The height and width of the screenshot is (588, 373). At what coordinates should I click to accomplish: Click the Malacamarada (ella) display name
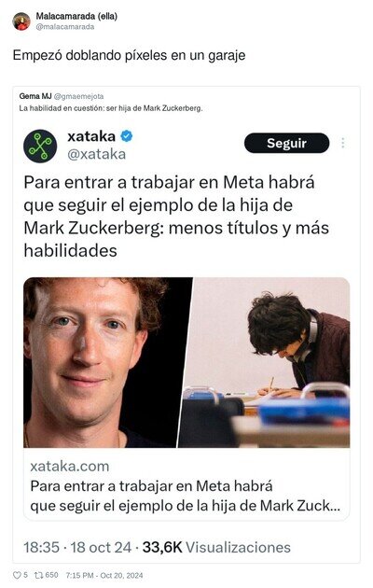[x=76, y=16]
